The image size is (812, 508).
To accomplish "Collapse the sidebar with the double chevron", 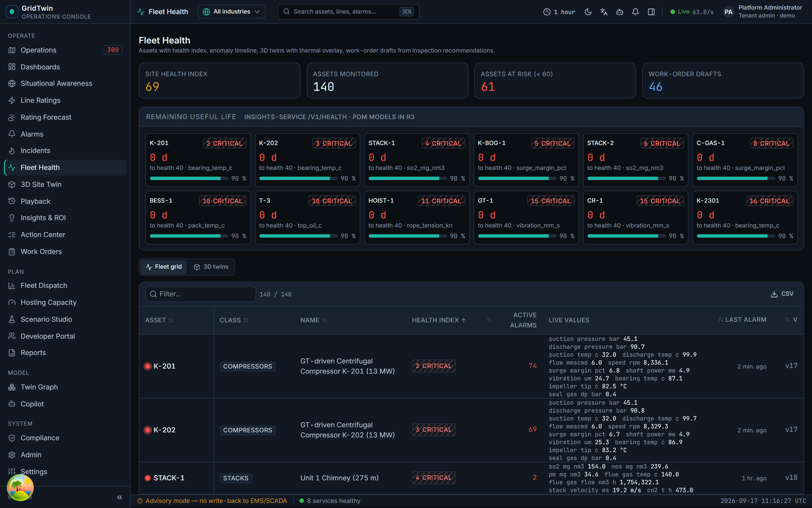I will 120,497.
